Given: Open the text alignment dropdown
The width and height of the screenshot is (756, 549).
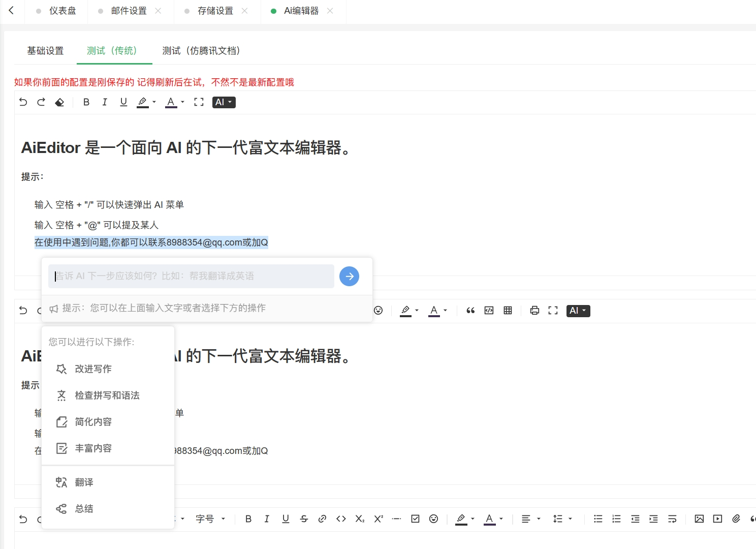Looking at the screenshot, I should point(531,519).
